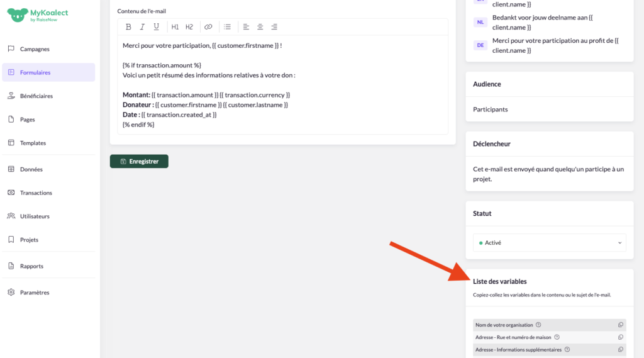Align the email text to the right
This screenshot has width=644, height=358.
274,27
